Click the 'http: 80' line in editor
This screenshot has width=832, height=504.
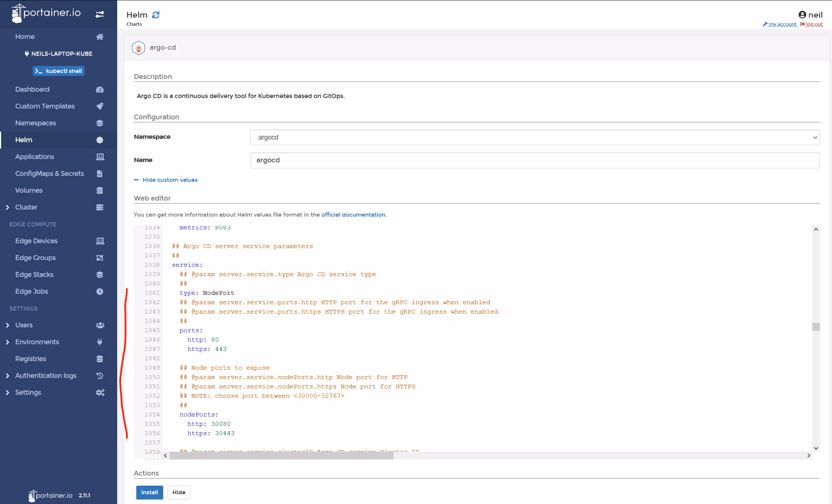pos(203,340)
